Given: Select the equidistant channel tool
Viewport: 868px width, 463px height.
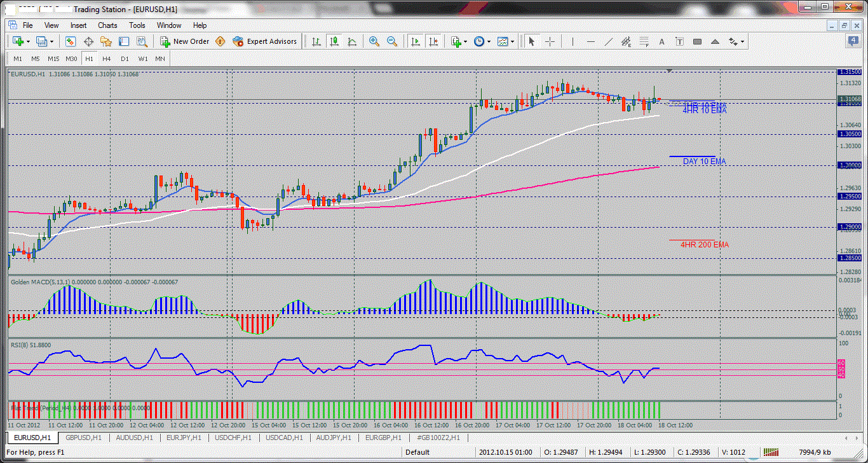Looking at the screenshot, I should [626, 41].
